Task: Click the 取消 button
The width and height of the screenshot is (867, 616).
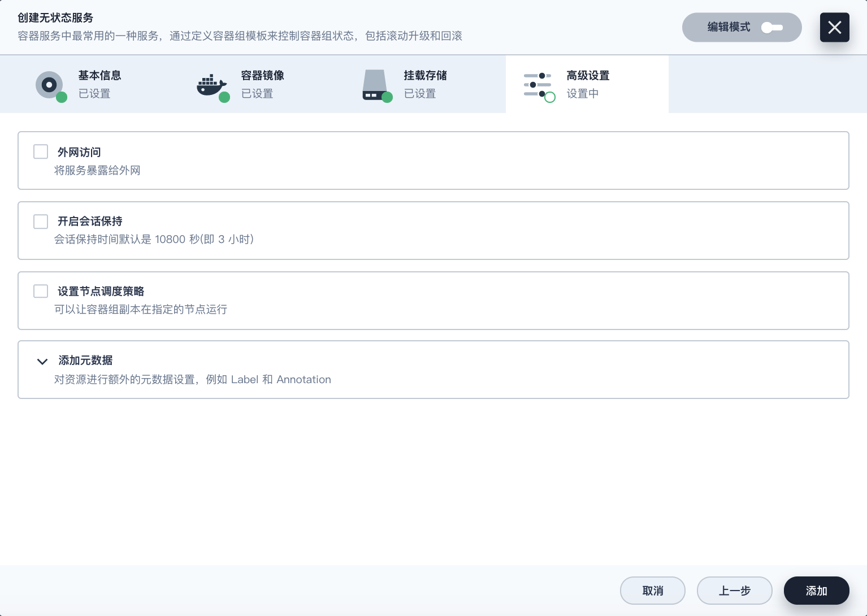Action: point(653,591)
